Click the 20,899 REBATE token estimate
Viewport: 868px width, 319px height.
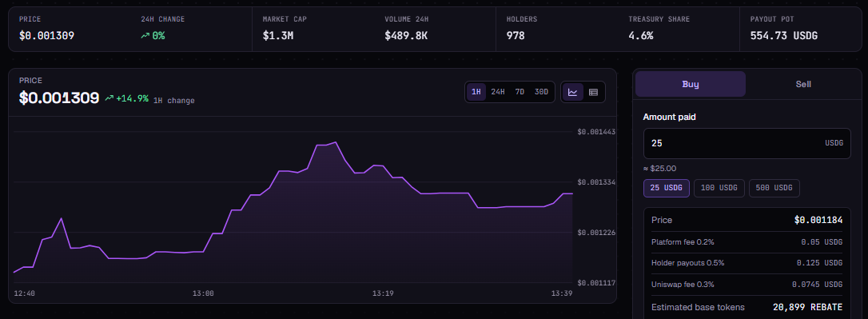point(808,307)
